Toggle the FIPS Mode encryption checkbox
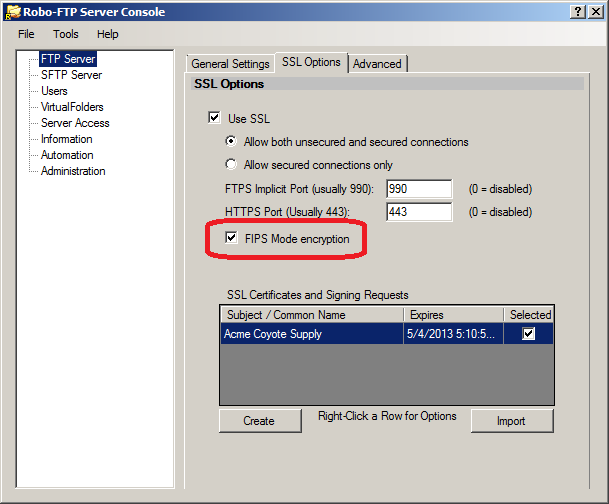609x504 pixels. pos(231,237)
